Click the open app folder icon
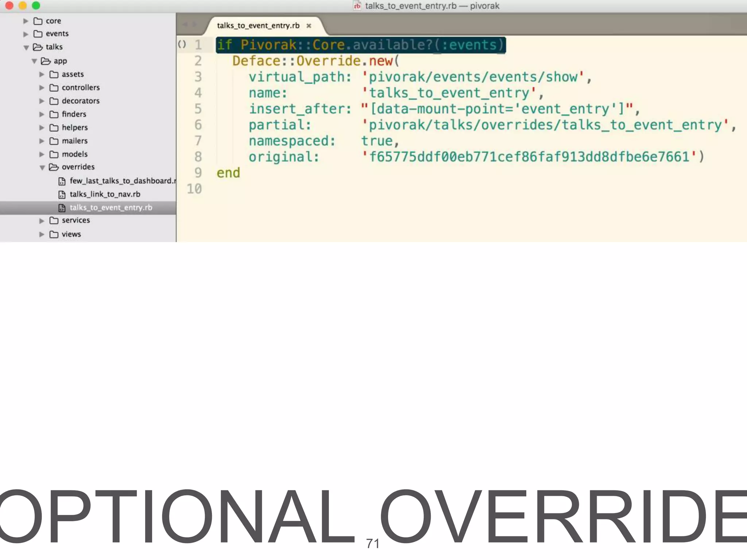The height and width of the screenshot is (560, 747). pos(46,61)
